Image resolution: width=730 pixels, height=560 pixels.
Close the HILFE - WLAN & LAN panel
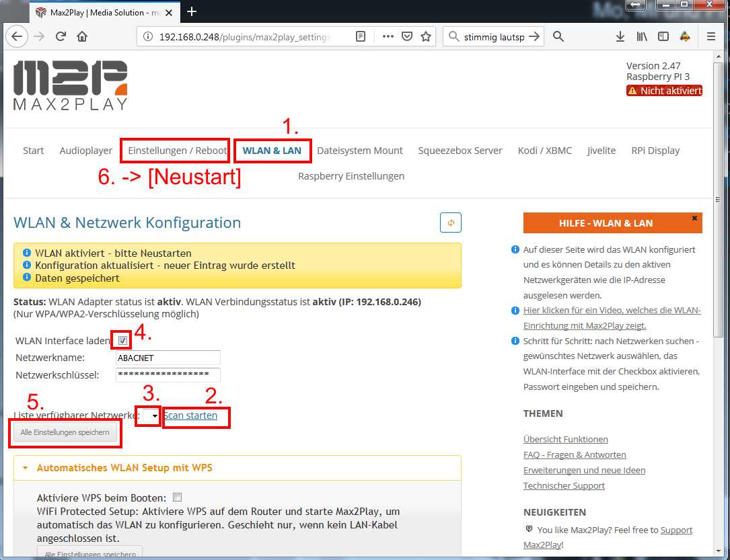point(694,218)
